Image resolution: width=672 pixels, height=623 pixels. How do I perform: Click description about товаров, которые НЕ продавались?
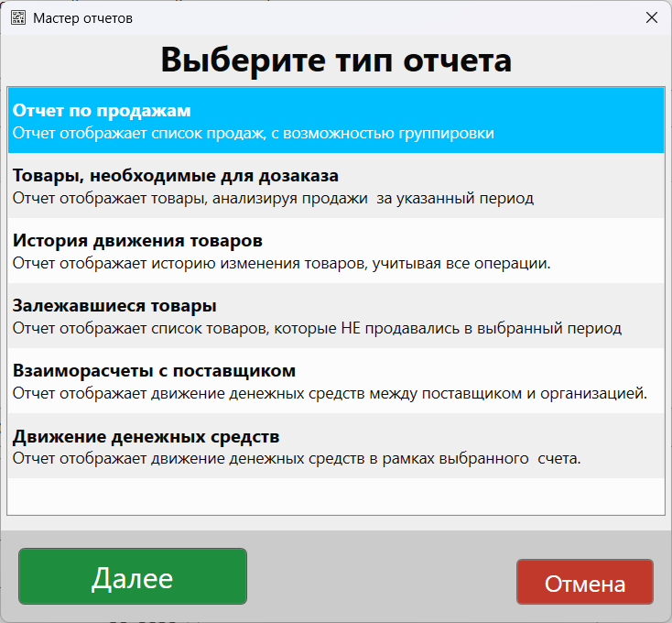point(316,329)
